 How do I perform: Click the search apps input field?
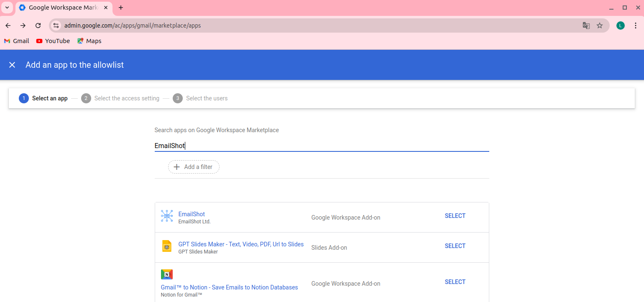(x=322, y=146)
